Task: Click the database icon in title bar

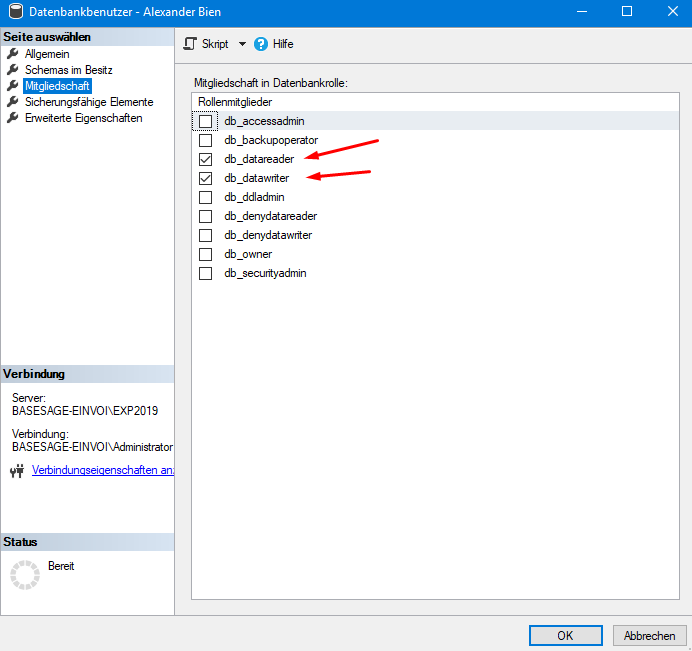Action: coord(14,11)
